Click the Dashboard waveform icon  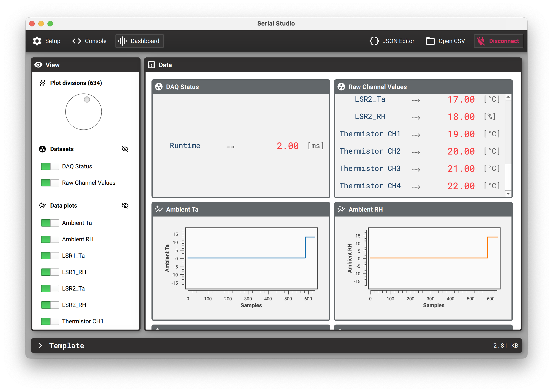pyautogui.click(x=123, y=41)
